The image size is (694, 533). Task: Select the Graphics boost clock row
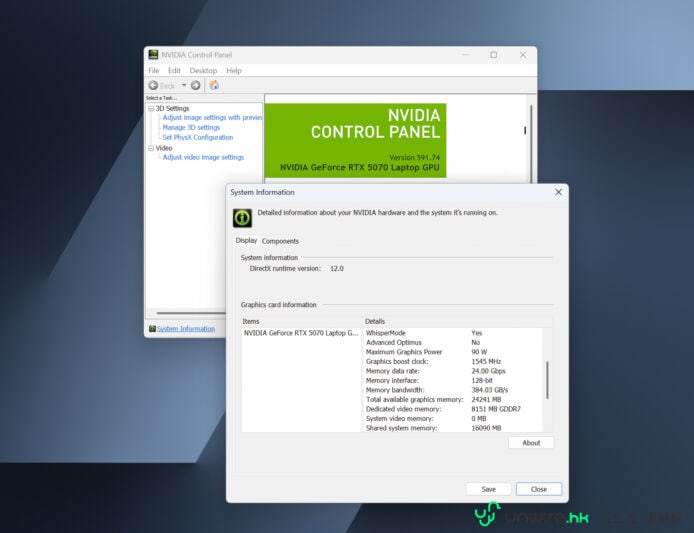point(453,362)
